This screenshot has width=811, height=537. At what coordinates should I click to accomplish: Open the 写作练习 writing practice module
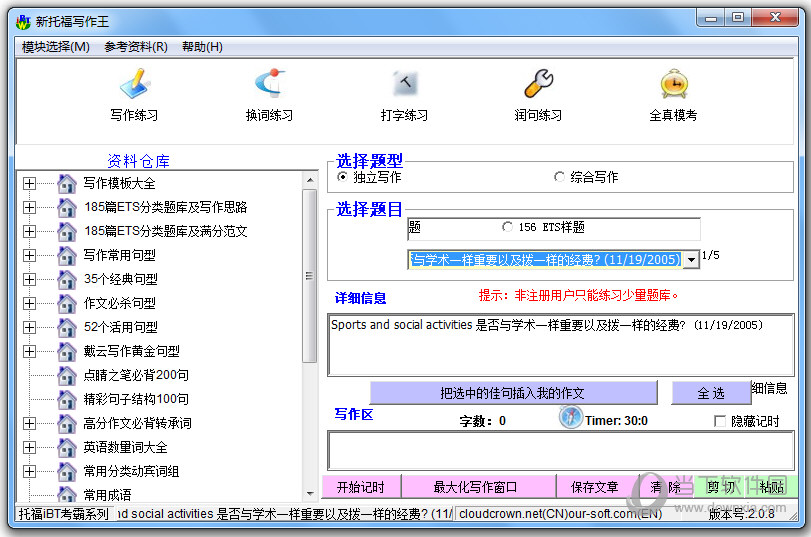point(134,95)
